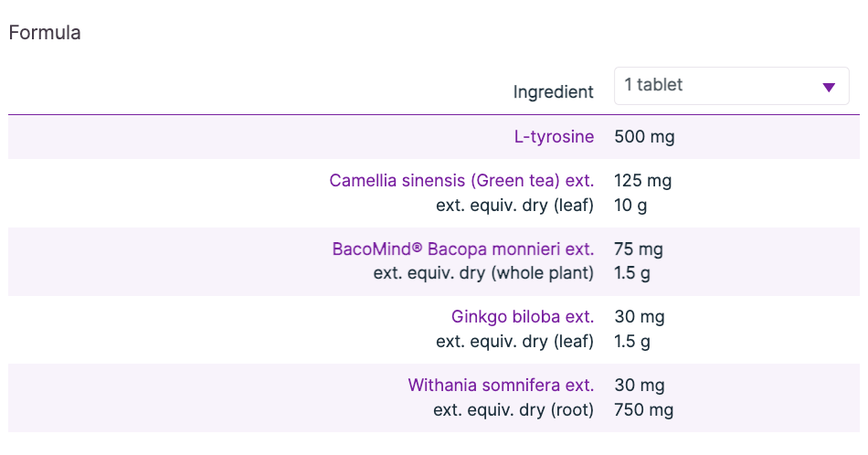Click the Formula section heading
This screenshot has width=868, height=455.
pyautogui.click(x=45, y=33)
